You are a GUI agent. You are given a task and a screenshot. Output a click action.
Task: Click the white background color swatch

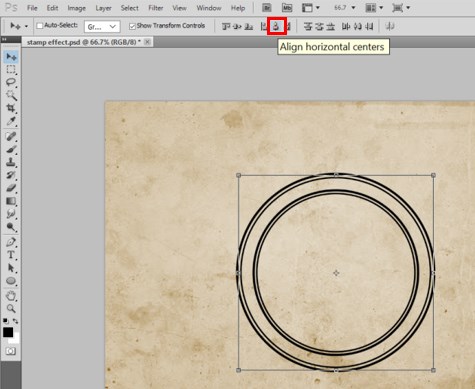[x=16, y=340]
